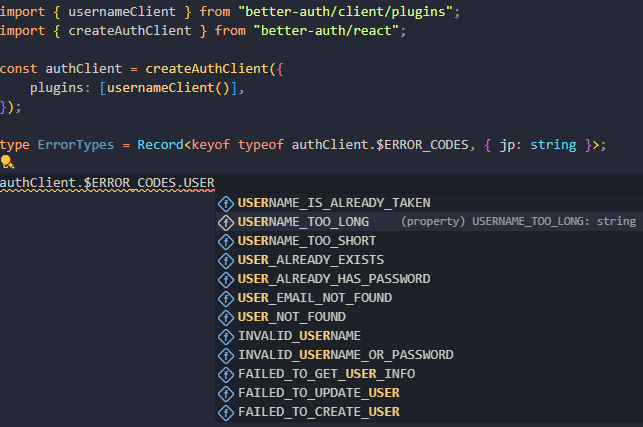Pick FAILED_TO_CREATE_USER completion
The width and height of the screenshot is (643, 427).
tap(429, 412)
